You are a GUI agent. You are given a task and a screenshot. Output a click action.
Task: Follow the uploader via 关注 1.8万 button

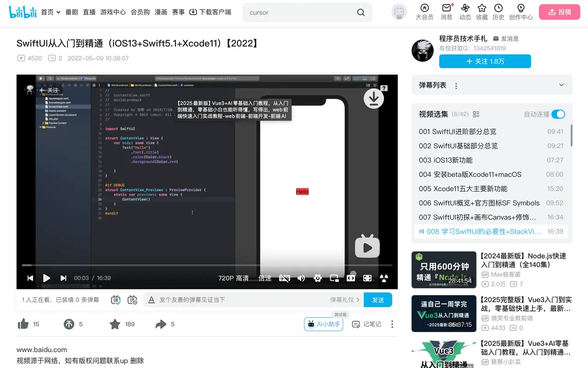pyautogui.click(x=485, y=61)
